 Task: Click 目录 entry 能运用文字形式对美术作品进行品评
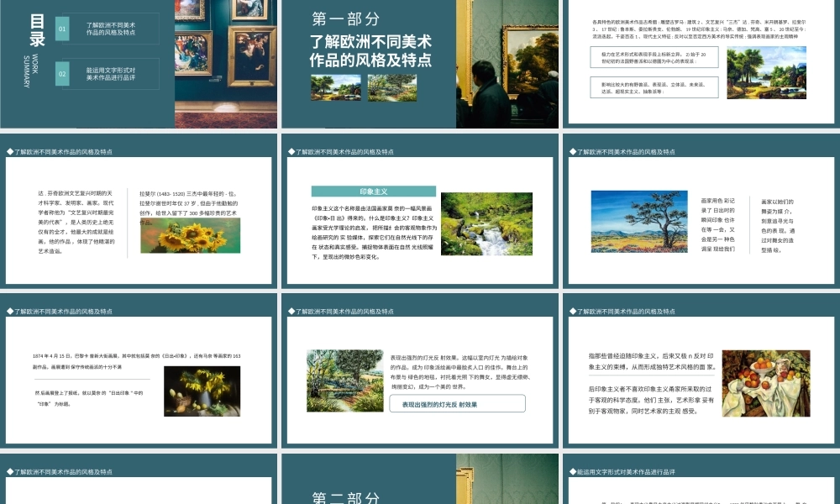coord(111,74)
